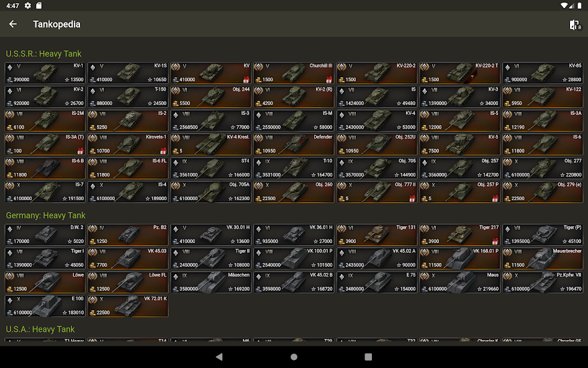Open the Obj. 279 (e) entry
This screenshot has height=368, width=588.
click(543, 191)
